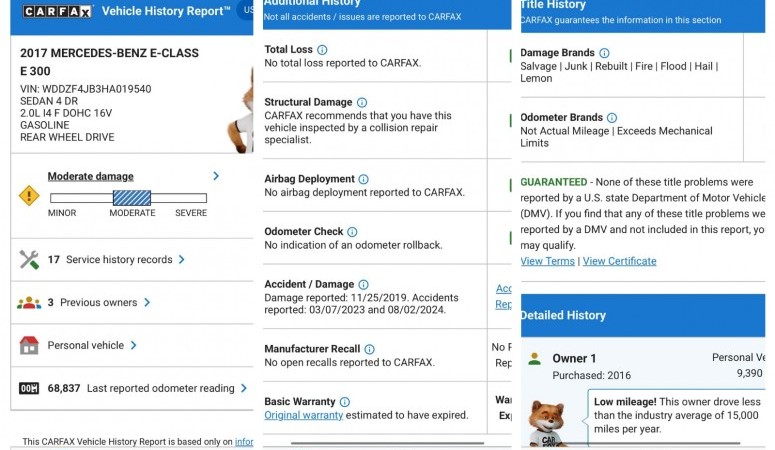Click the odometer reading icon
This screenshot has height=450, width=775.
29,389
